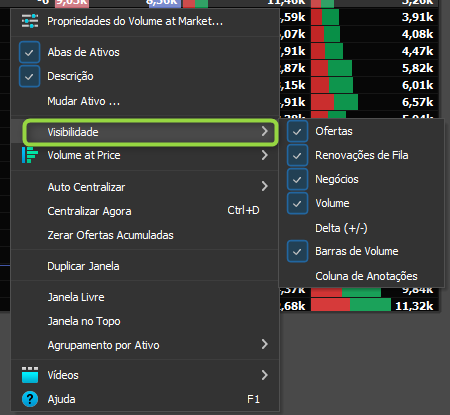The width and height of the screenshot is (450, 415).
Task: Click the volume bar beside 6,57k
Action: 334,102
